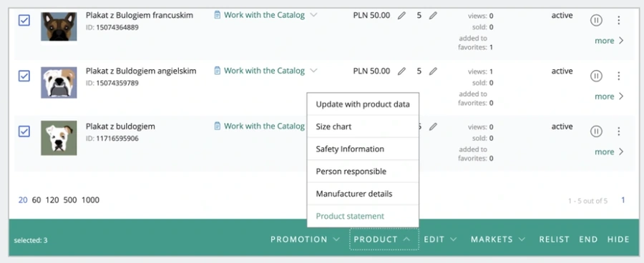Go to page 1 of results

[x=623, y=200]
